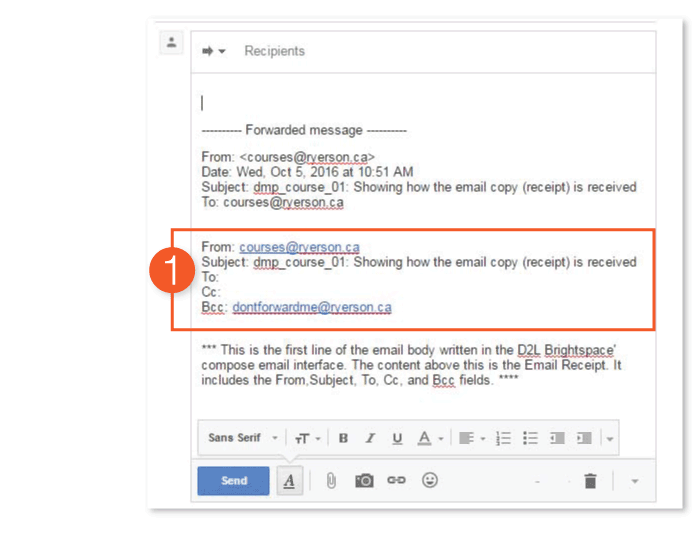
Task: Open the text size dropdown
Action: pos(304,438)
